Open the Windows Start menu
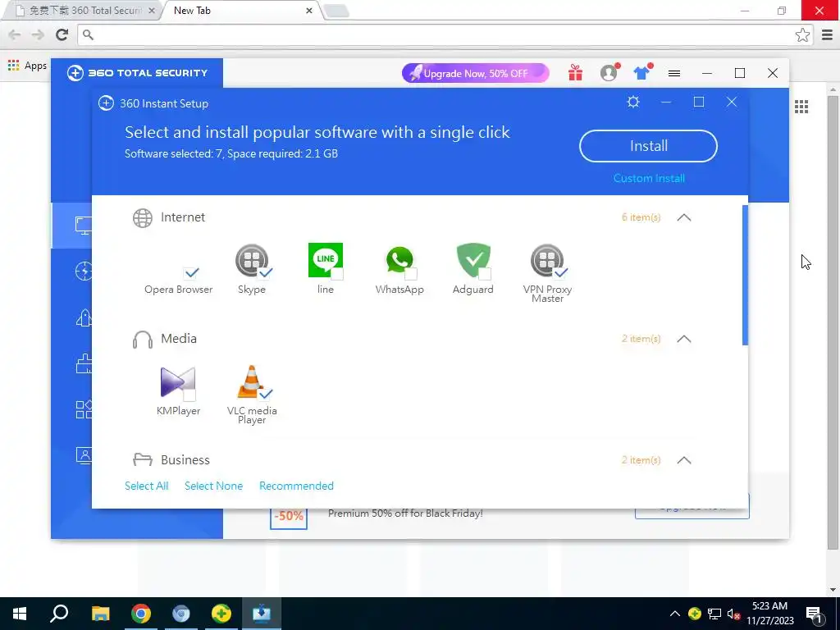 [20, 614]
